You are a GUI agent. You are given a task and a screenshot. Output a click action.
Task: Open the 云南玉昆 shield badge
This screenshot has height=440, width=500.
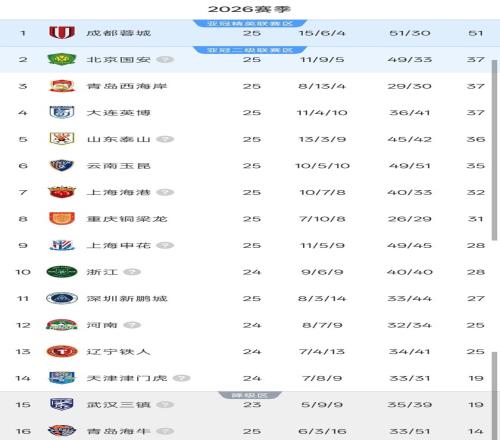[x=62, y=165]
